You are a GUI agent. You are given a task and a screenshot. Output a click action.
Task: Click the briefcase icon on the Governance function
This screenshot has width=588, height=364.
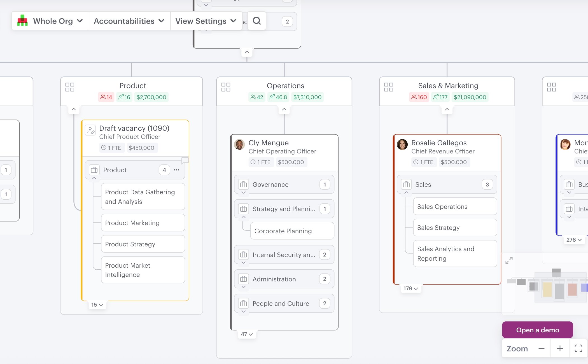243,184
